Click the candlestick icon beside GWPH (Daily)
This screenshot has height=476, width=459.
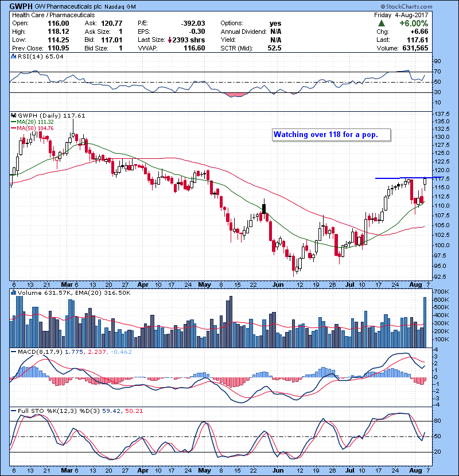click(13, 116)
